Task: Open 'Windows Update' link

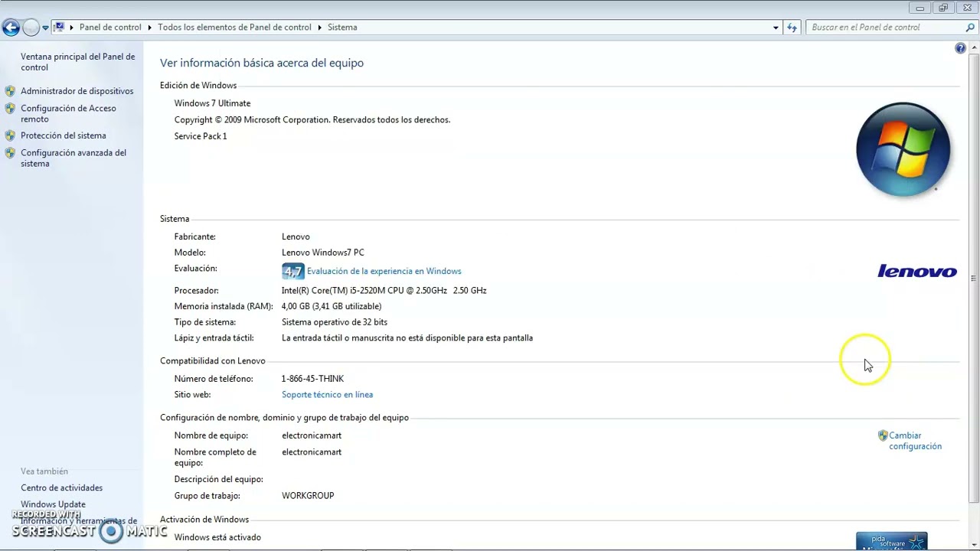Action: 53,504
